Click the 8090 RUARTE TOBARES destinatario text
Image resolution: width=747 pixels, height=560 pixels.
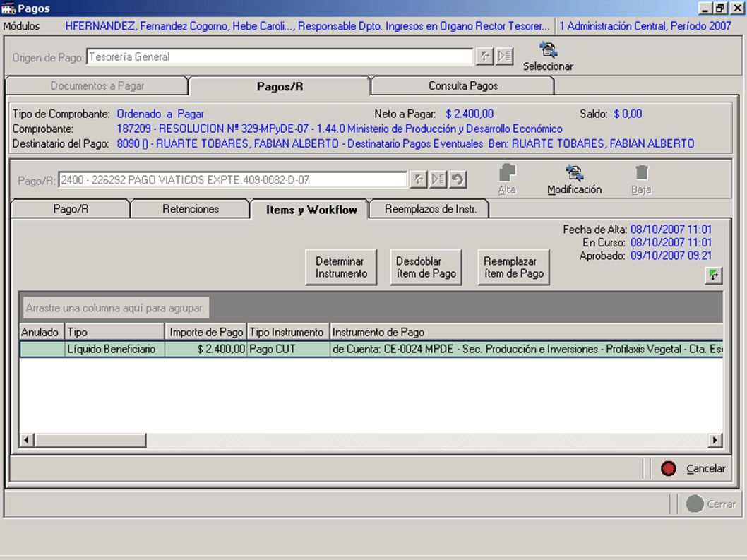point(405,143)
